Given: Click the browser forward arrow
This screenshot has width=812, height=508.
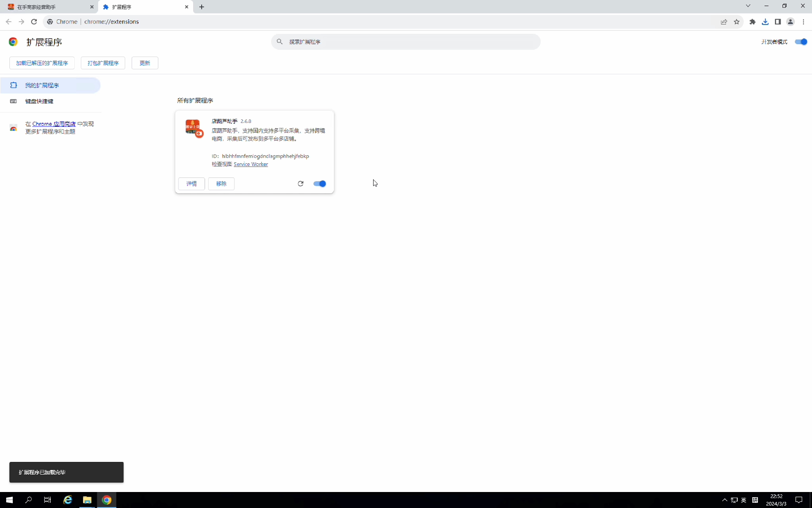Looking at the screenshot, I should [x=21, y=22].
